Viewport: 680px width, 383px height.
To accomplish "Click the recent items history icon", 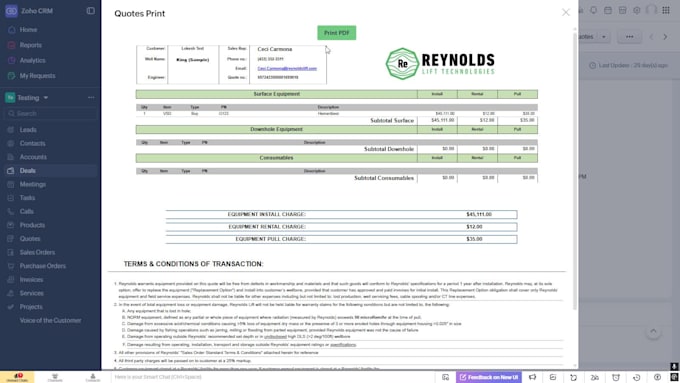I will click(637, 377).
